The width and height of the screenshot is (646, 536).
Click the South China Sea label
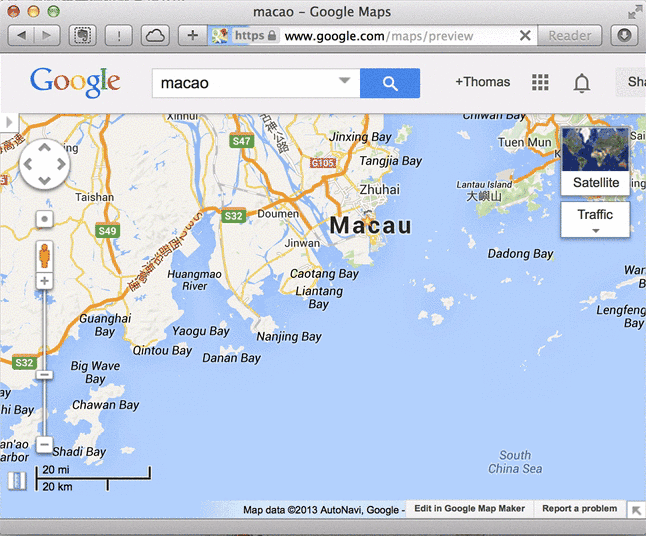(x=515, y=462)
